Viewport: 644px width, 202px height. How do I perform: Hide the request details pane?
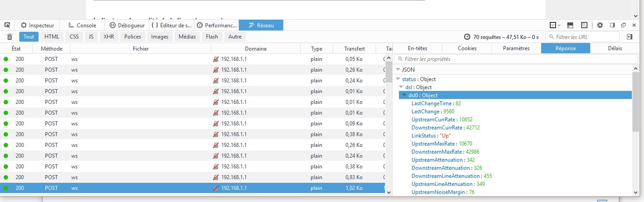630,37
